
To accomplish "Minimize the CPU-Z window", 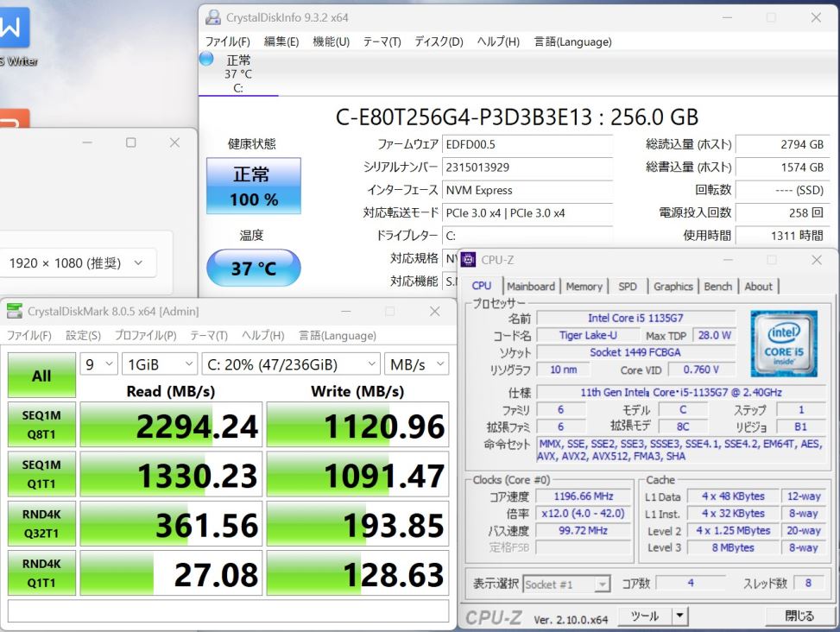I will 728,260.
